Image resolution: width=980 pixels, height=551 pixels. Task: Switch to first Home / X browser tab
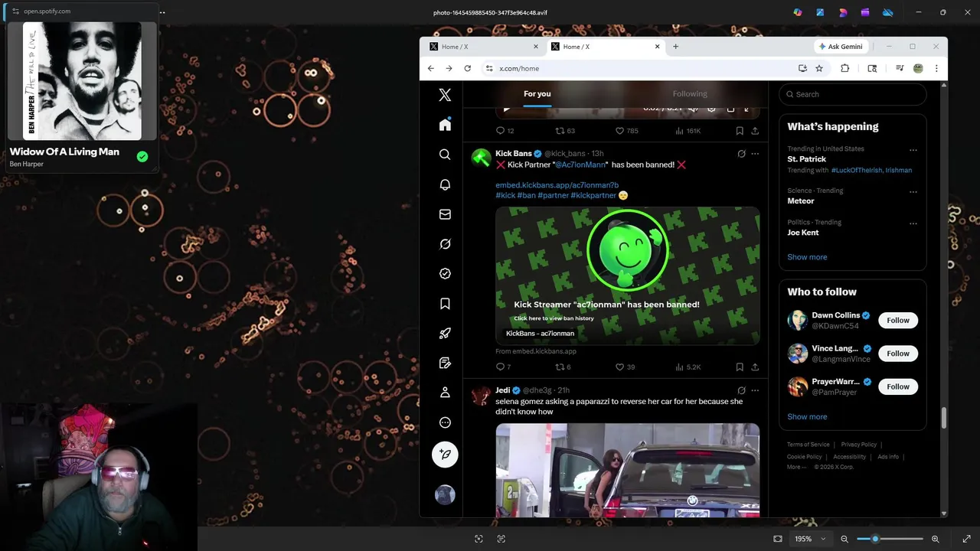coord(482,47)
